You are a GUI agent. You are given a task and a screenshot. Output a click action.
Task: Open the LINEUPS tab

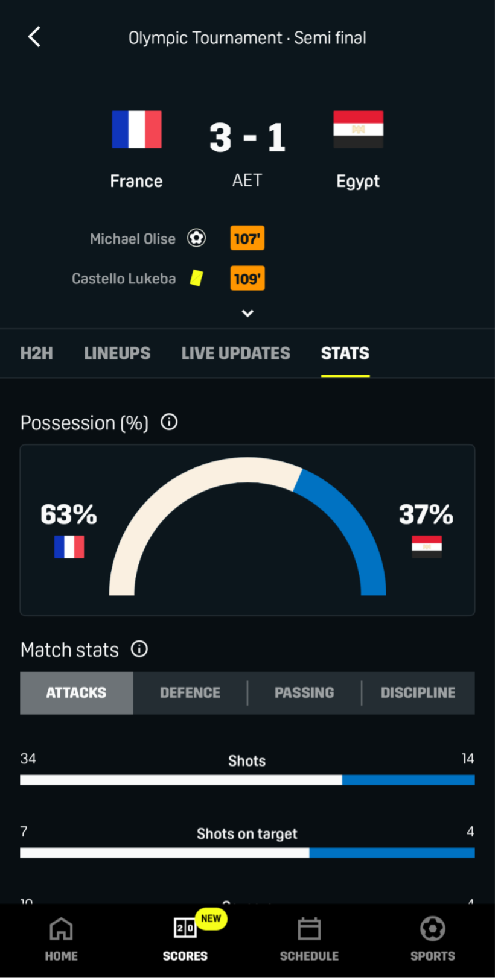pos(117,353)
